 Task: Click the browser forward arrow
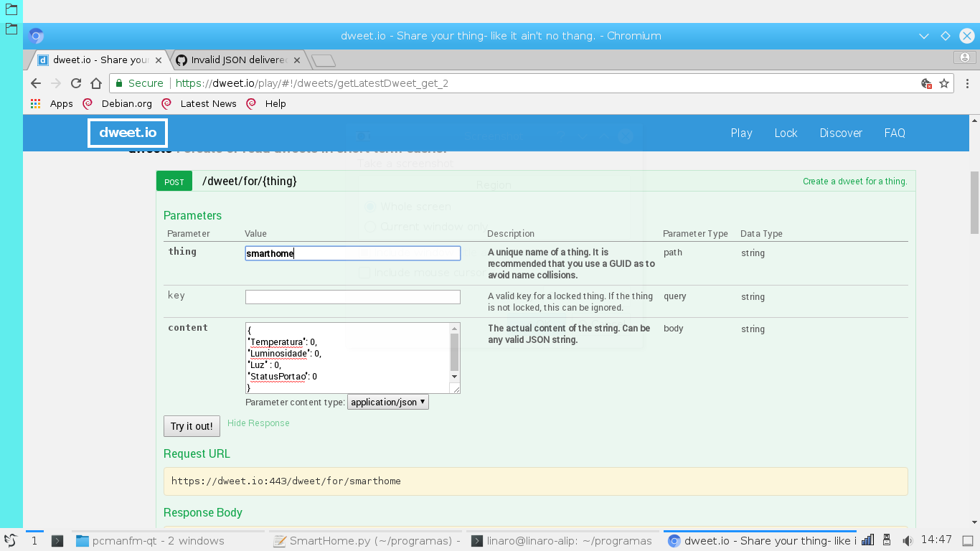[x=56, y=83]
